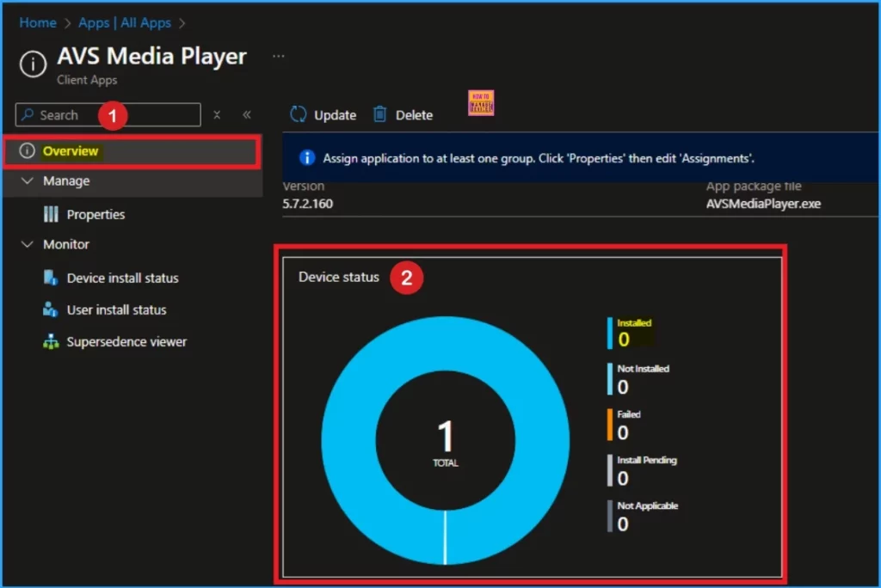Click the blue info icon in banner

tap(307, 158)
